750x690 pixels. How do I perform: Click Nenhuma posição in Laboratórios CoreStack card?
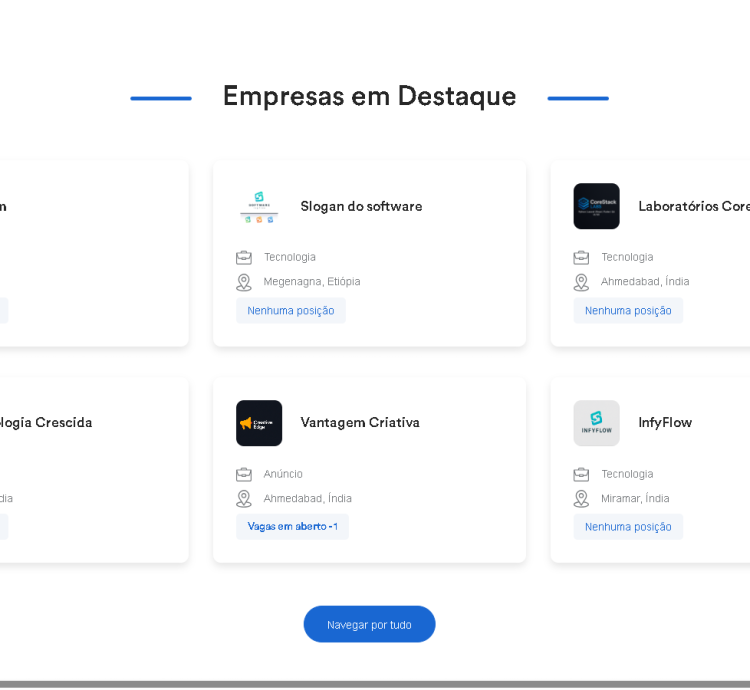[x=628, y=311]
